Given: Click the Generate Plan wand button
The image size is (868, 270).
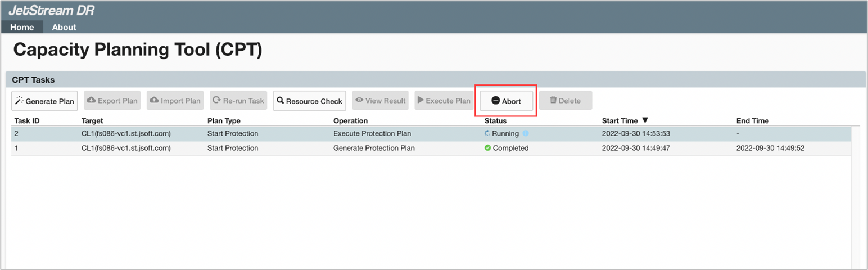Looking at the screenshot, I should (x=44, y=101).
